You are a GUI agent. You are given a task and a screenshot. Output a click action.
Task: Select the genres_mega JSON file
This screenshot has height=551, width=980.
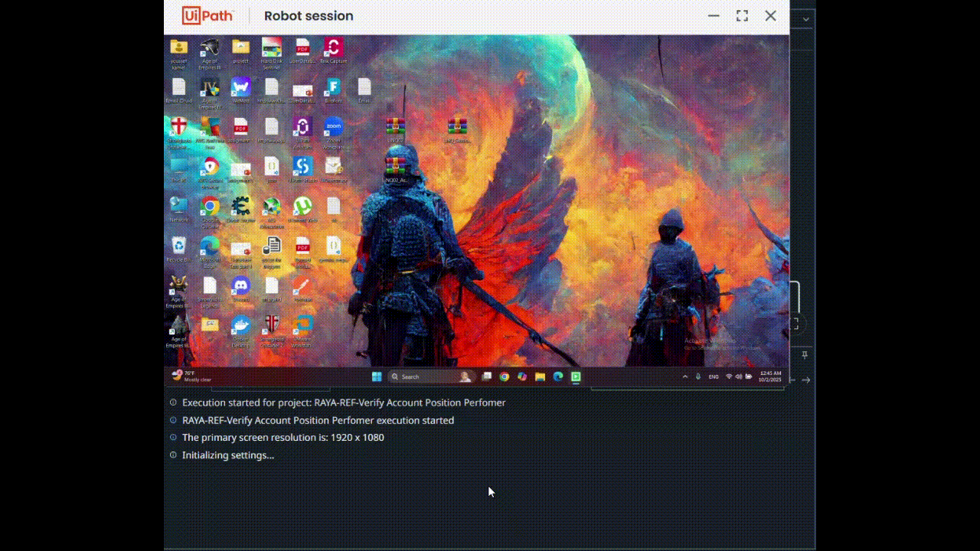point(333,248)
